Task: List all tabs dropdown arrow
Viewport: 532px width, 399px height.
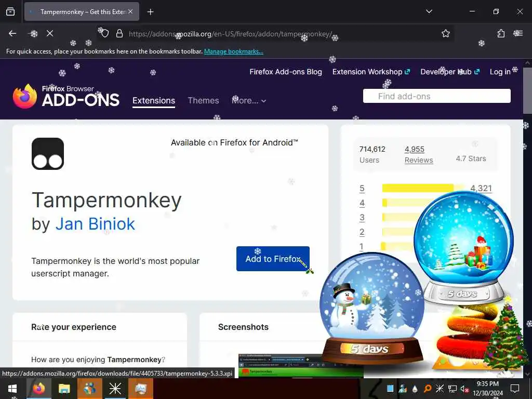Action: click(x=429, y=11)
